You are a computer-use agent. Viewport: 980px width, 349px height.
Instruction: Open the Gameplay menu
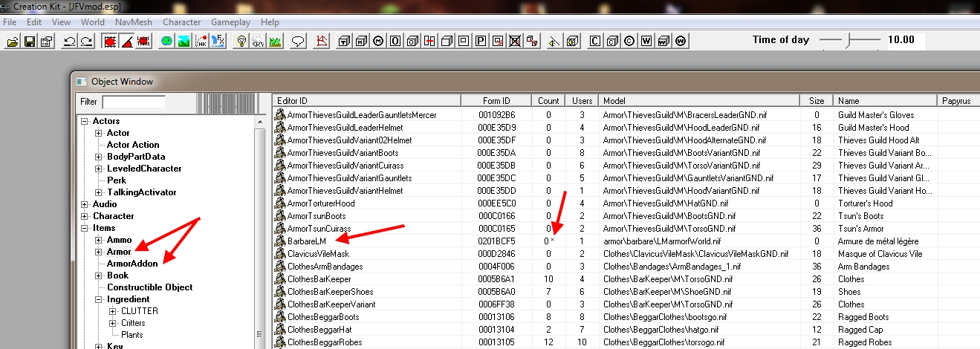(231, 22)
